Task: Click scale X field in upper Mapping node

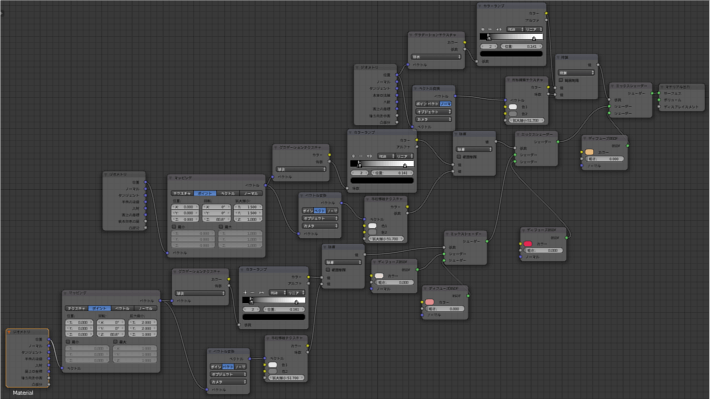Action: tap(248, 207)
